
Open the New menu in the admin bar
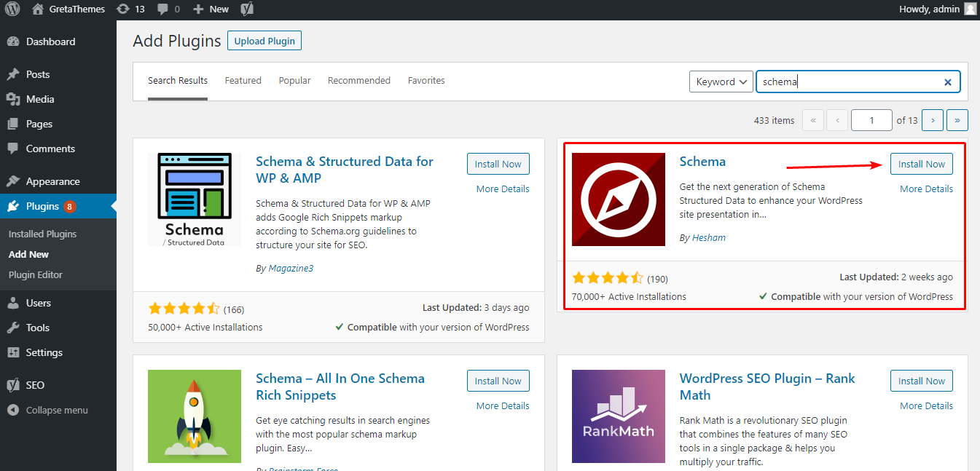click(211, 9)
